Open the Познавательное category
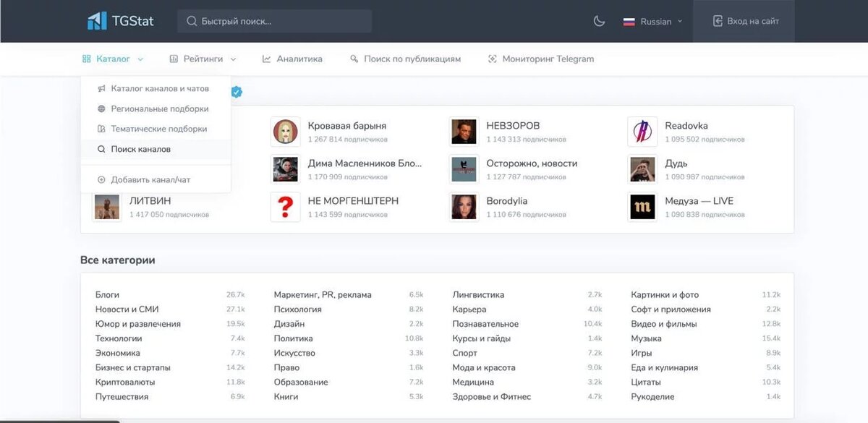The image size is (868, 423). pos(485,324)
